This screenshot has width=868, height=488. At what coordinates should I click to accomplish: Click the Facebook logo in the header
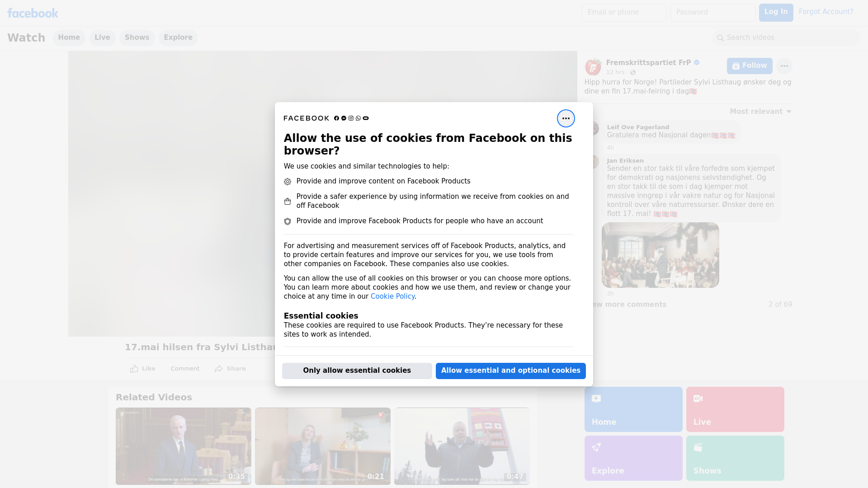pos(33,13)
